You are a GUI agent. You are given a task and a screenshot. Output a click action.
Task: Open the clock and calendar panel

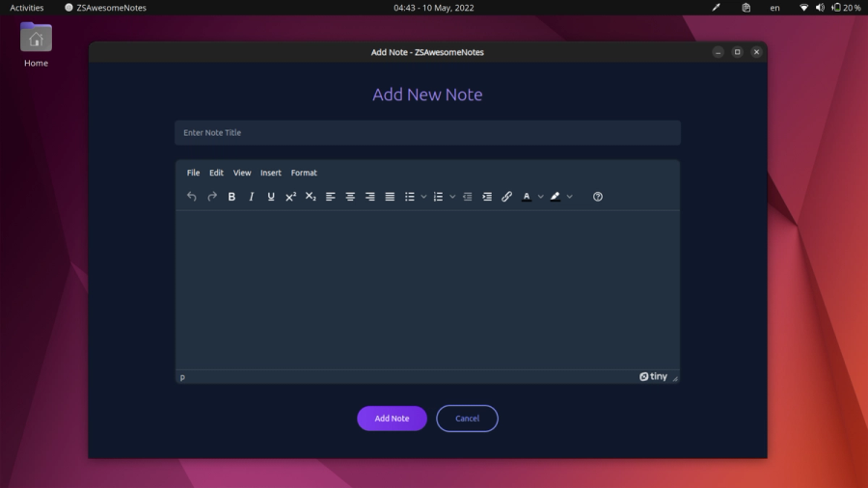(x=433, y=8)
